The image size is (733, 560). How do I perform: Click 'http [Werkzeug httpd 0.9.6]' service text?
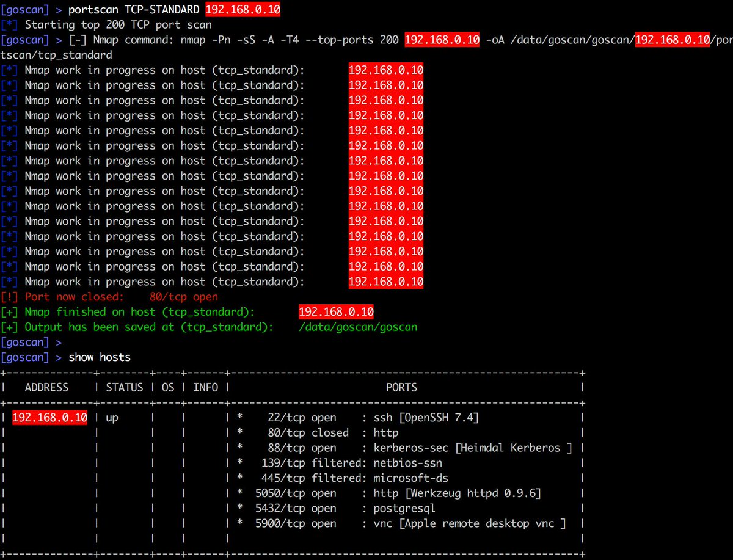point(458,493)
